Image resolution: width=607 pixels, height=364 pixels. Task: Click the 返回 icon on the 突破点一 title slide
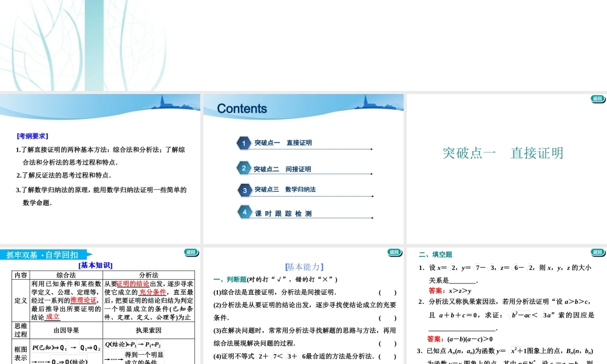[598, 98]
